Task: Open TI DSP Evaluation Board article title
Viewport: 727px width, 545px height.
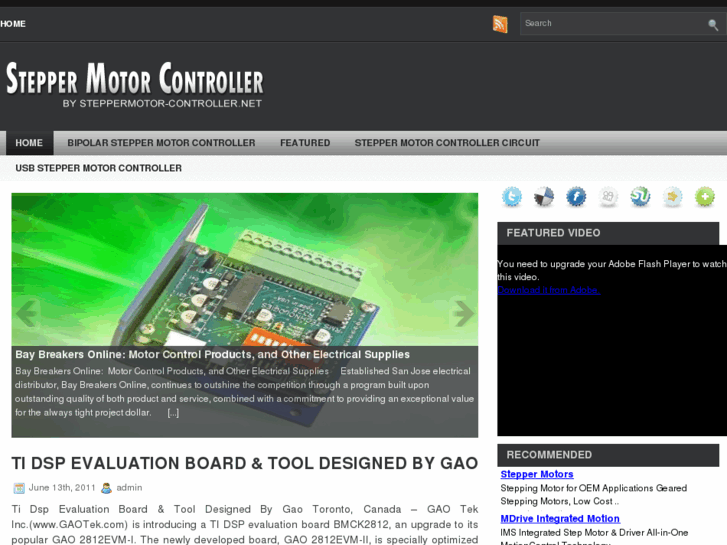Action: (245, 463)
